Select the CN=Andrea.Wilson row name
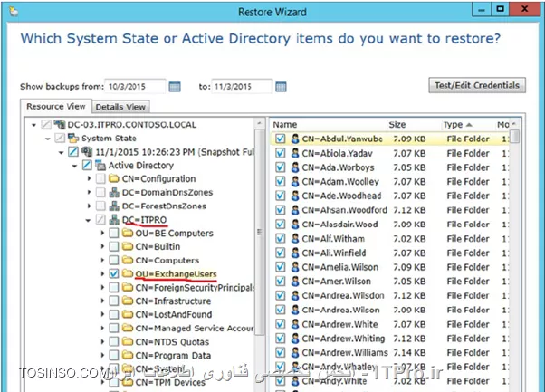 pos(340,310)
